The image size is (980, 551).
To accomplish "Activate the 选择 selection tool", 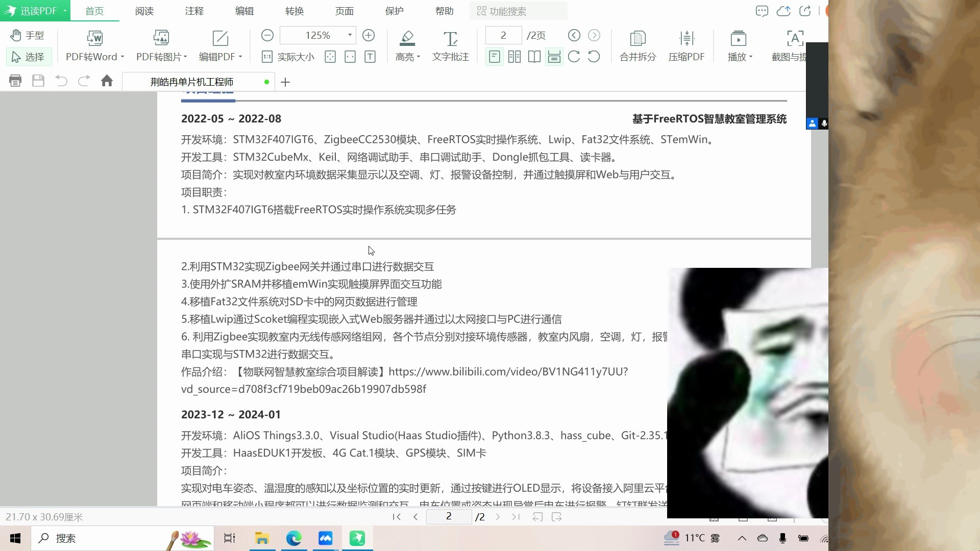I will pos(29,57).
